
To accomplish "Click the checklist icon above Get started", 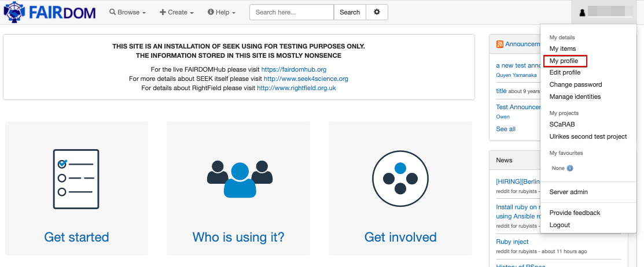I will pos(76,179).
